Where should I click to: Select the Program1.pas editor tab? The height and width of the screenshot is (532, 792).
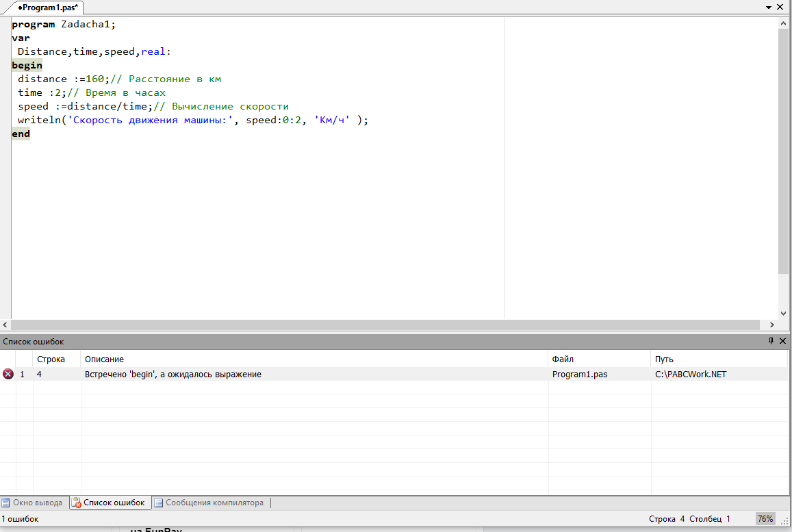pos(47,8)
